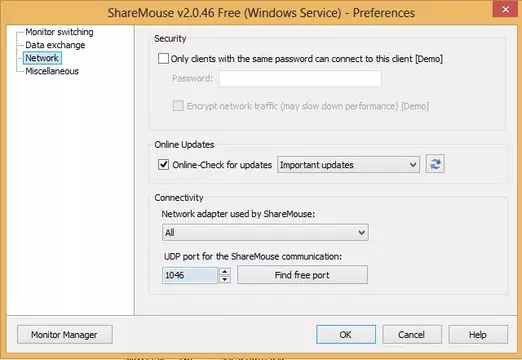This screenshot has height=360, width=522.
Task: Click the Find free port button
Action: pos(302,275)
